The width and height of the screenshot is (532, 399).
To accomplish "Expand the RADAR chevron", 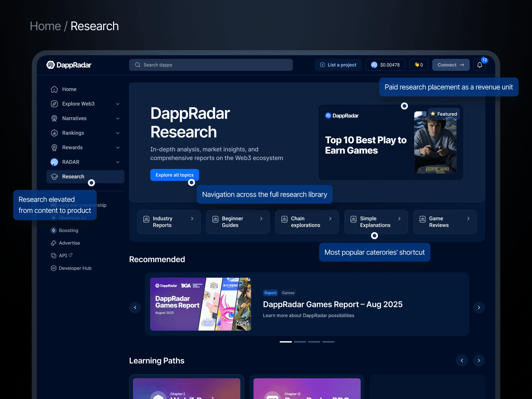I will tap(118, 162).
